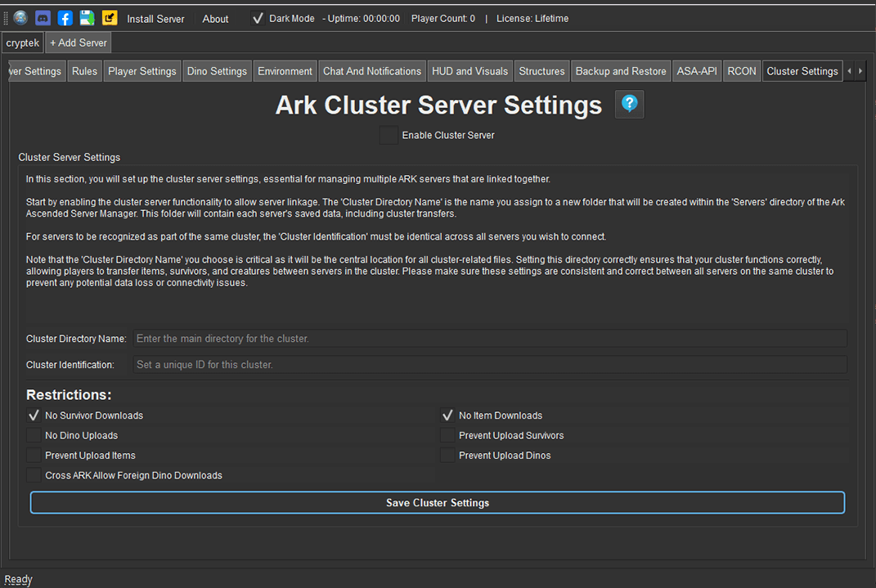876x588 pixels.
Task: Open the RCON tab
Action: click(x=741, y=71)
